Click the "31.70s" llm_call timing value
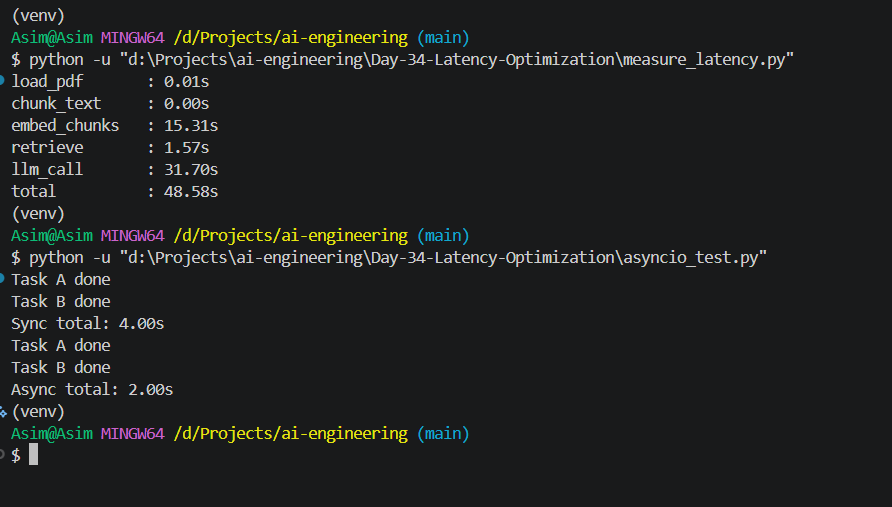 tap(191, 170)
